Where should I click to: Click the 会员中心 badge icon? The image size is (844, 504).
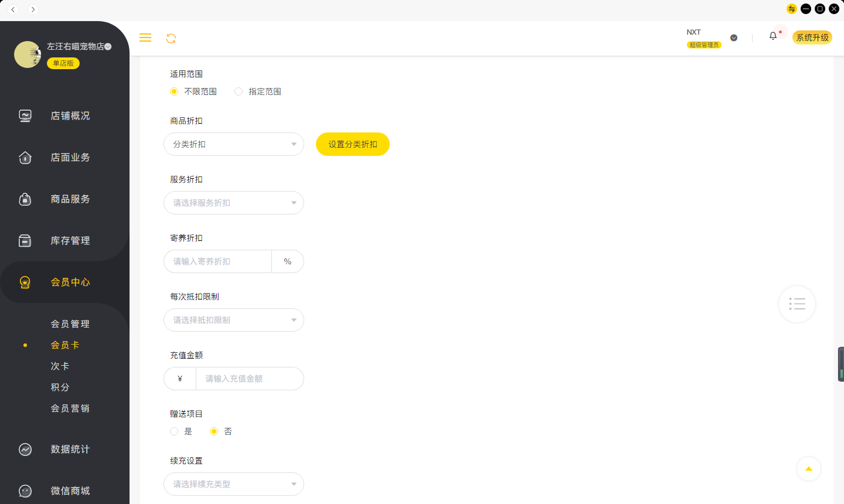pyautogui.click(x=25, y=282)
